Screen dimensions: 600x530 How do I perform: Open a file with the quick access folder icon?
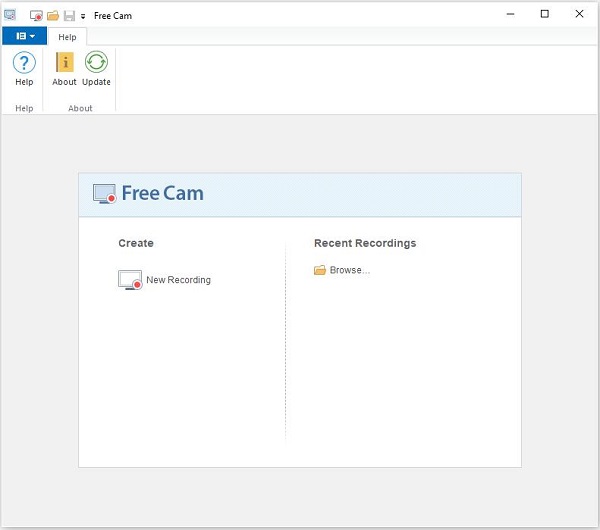tap(53, 16)
